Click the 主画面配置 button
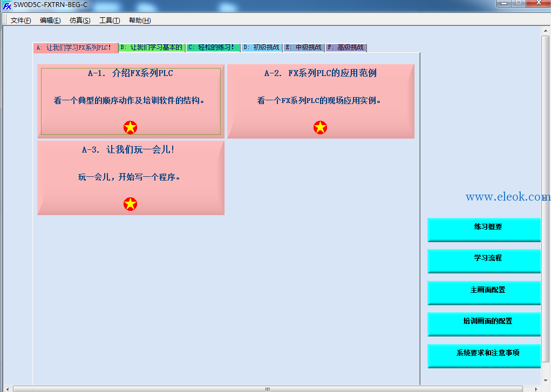 tap(484, 293)
